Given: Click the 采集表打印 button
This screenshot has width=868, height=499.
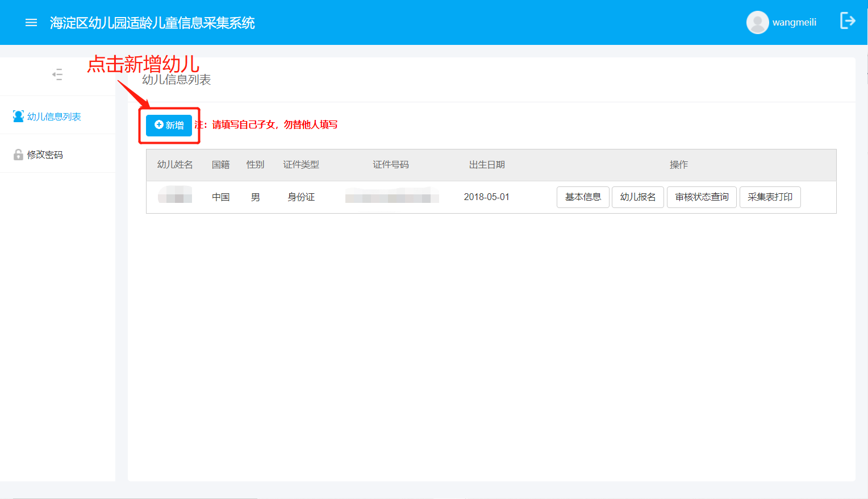Looking at the screenshot, I should 770,197.
